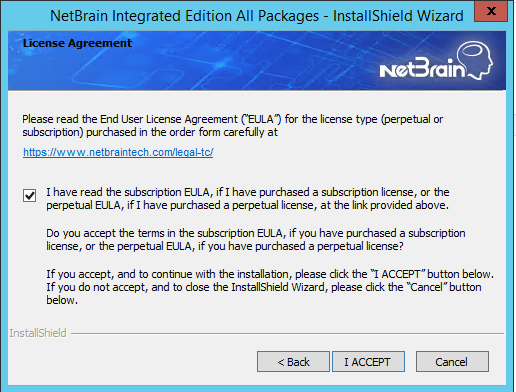Click the 'subscription) purchased in the order form' line
The image size is (516, 392).
[x=150, y=132]
